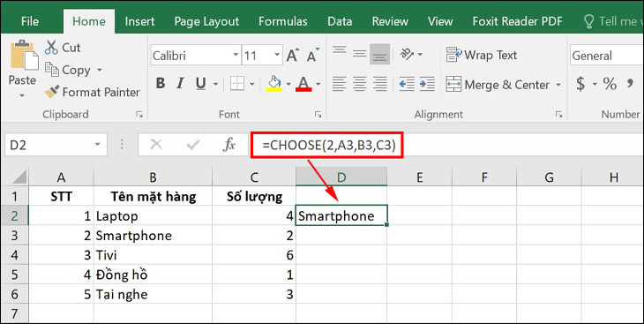The height and width of the screenshot is (324, 644).
Task: Align text left
Action: (x=340, y=84)
